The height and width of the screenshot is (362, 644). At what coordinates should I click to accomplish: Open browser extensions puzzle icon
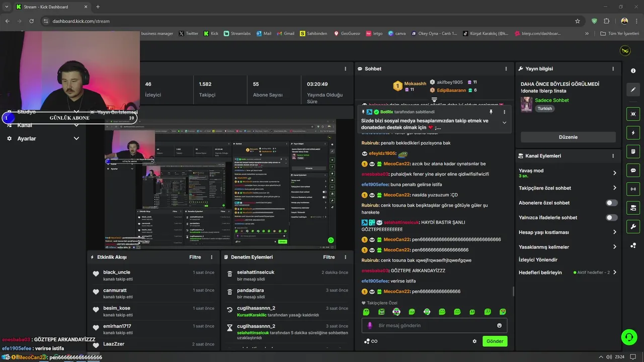[606, 21]
